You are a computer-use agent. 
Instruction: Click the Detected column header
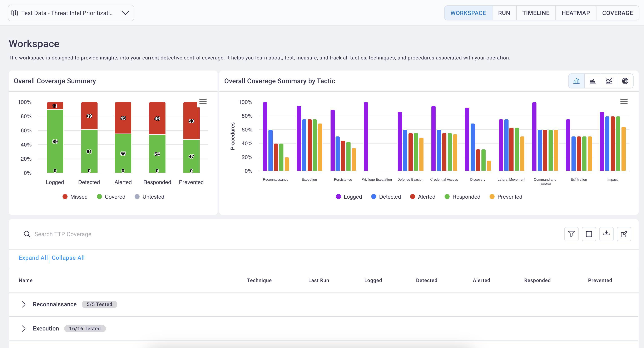(426, 280)
